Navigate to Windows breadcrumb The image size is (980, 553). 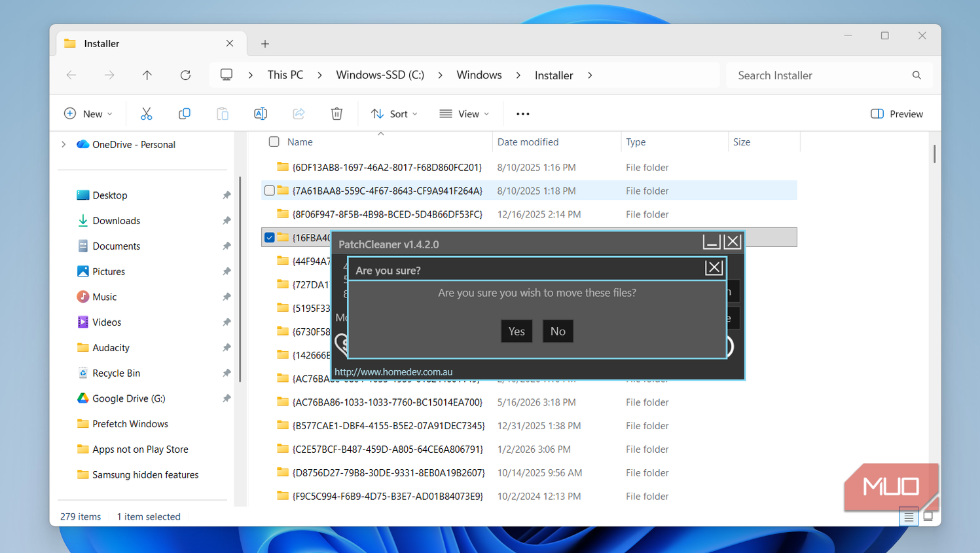point(479,75)
